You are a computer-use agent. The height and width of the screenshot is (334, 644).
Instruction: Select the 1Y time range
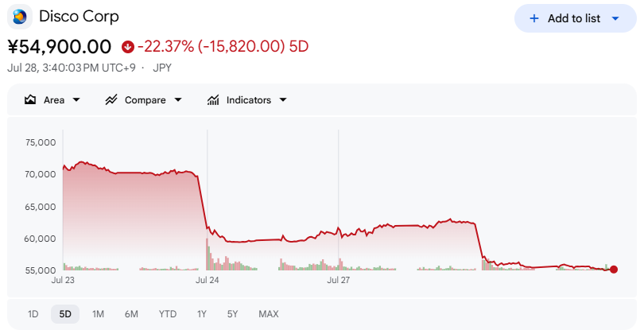pyautogui.click(x=202, y=314)
